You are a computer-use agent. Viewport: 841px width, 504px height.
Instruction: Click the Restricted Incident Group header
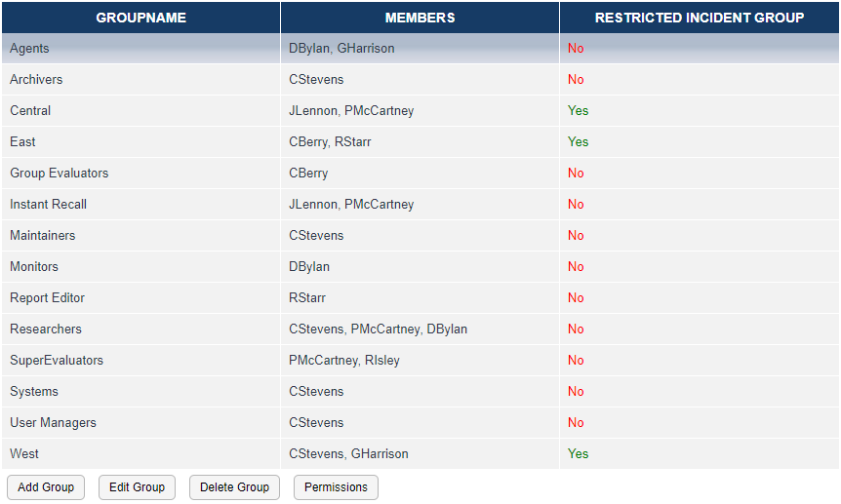[x=700, y=18]
